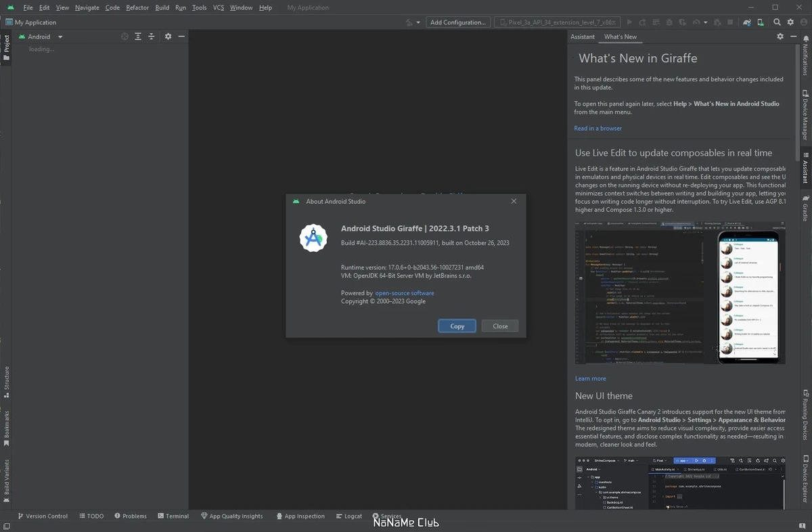The height and width of the screenshot is (532, 812).
Task: Open the File menu
Action: (28, 7)
